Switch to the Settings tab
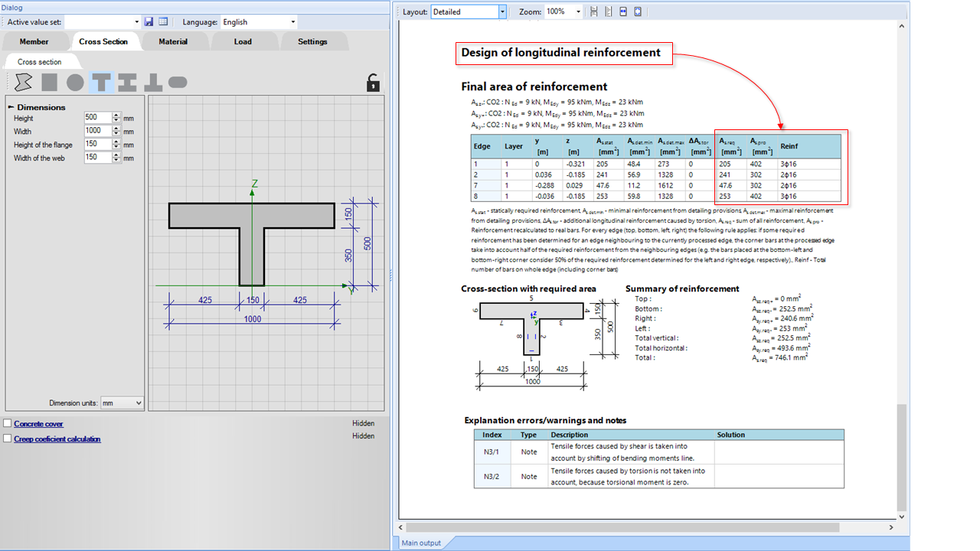The image size is (980, 551). (x=312, y=41)
